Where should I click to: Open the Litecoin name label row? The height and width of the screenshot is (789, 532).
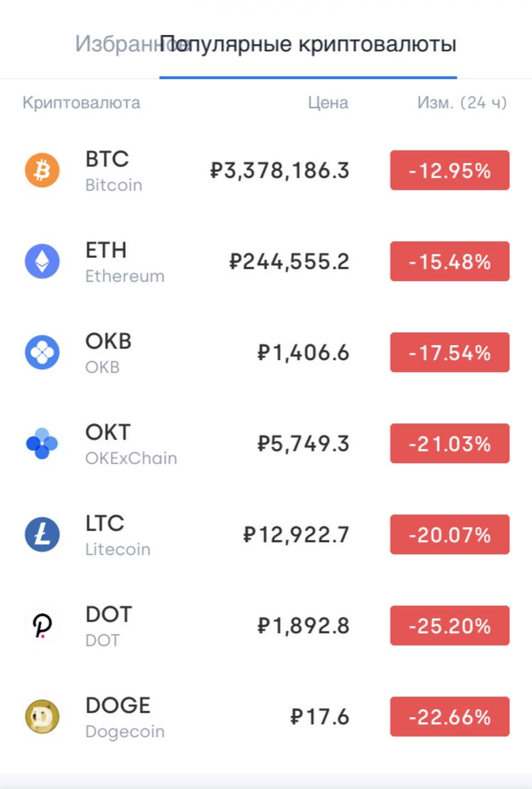tap(117, 549)
